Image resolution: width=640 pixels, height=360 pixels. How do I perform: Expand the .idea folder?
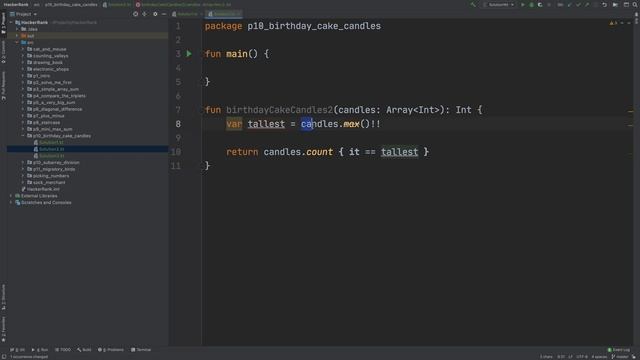pyautogui.click(x=17, y=29)
